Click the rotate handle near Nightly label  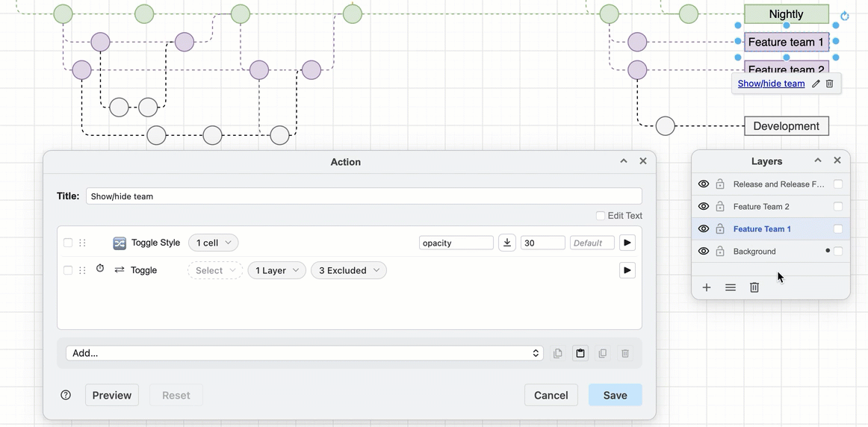pyautogui.click(x=845, y=16)
